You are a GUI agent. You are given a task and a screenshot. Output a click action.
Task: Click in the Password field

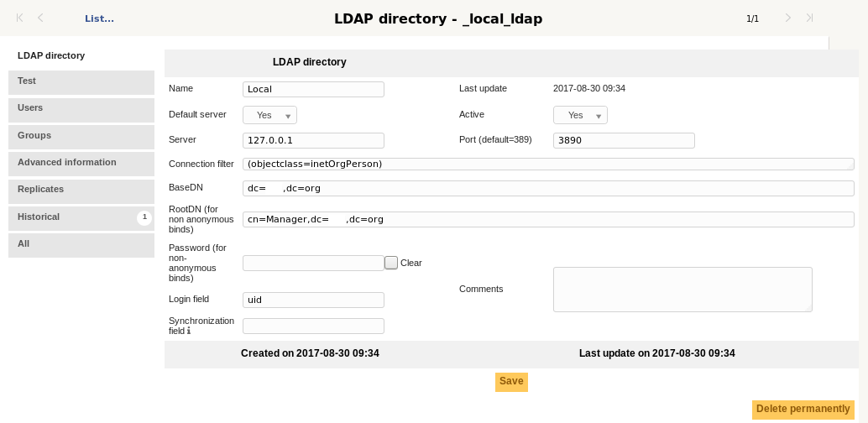point(313,263)
